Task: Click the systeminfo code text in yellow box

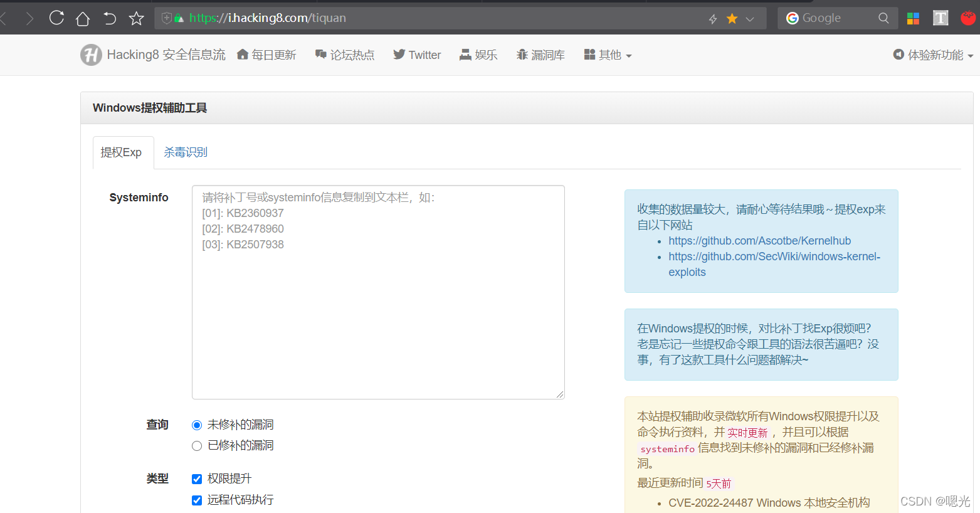Action: pyautogui.click(x=668, y=449)
